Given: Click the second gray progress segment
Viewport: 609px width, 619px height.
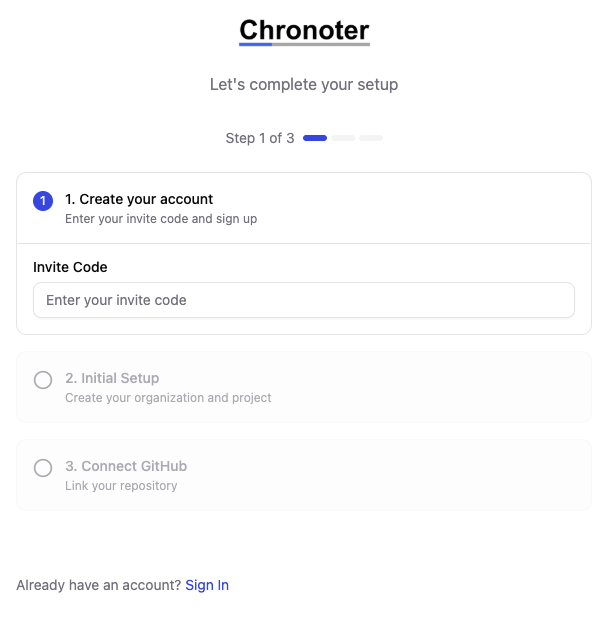Looking at the screenshot, I should 343,138.
